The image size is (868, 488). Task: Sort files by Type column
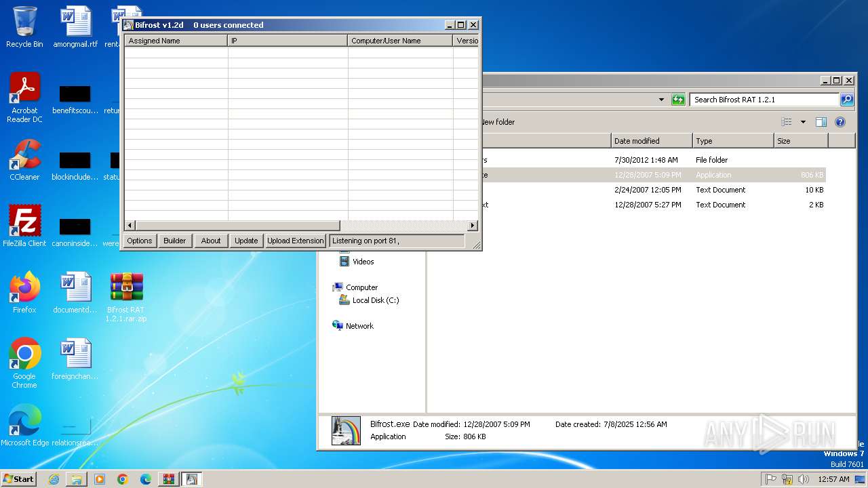733,141
